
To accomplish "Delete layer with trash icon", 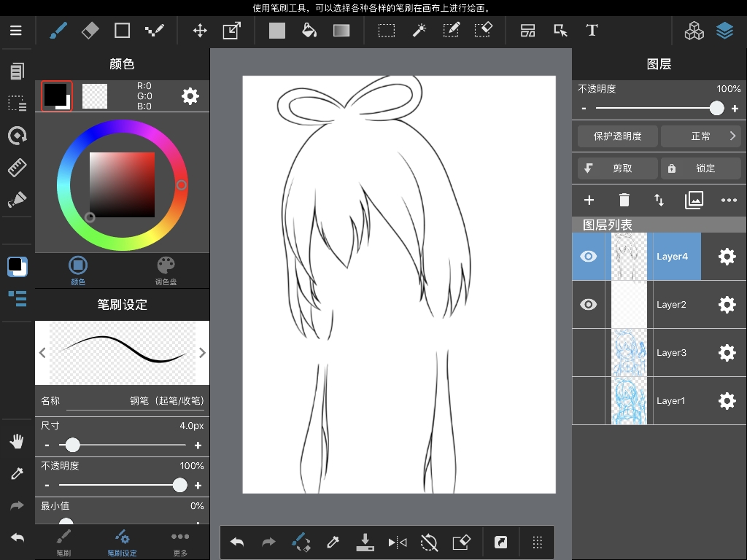I will coord(624,200).
